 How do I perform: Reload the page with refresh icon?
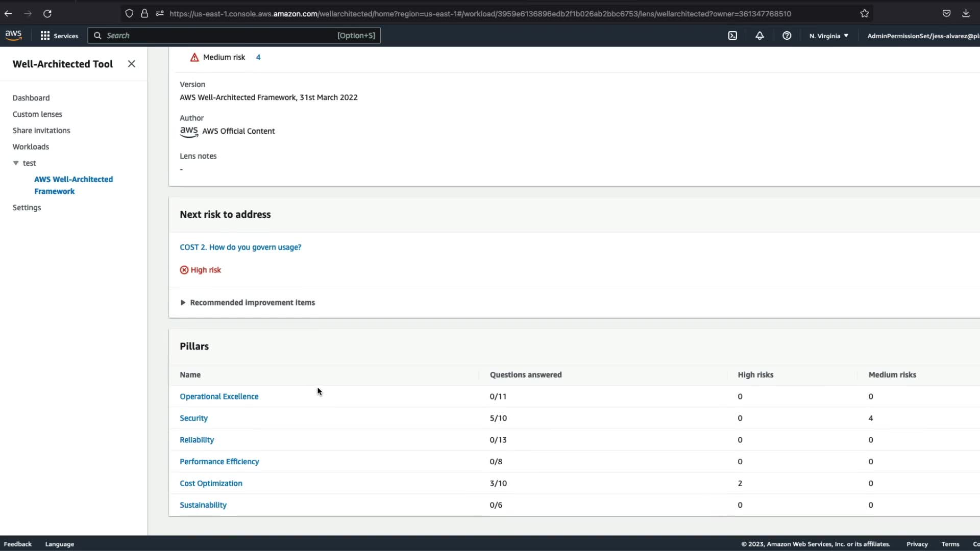point(47,14)
